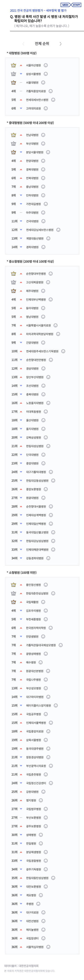Open home icon next to 고려대의료원
This screenshot has height=980, width=84.
(45, 109)
